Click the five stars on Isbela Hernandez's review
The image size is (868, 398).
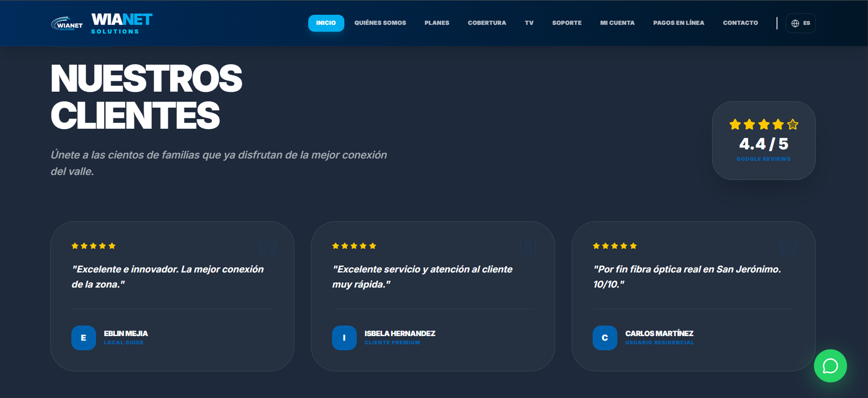point(354,246)
